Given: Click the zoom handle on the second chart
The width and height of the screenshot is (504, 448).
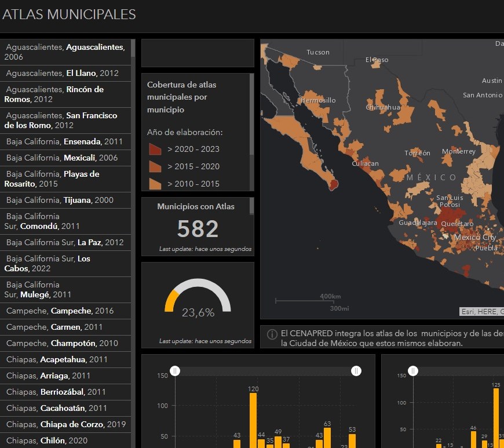Looking at the screenshot, I should click(414, 370).
